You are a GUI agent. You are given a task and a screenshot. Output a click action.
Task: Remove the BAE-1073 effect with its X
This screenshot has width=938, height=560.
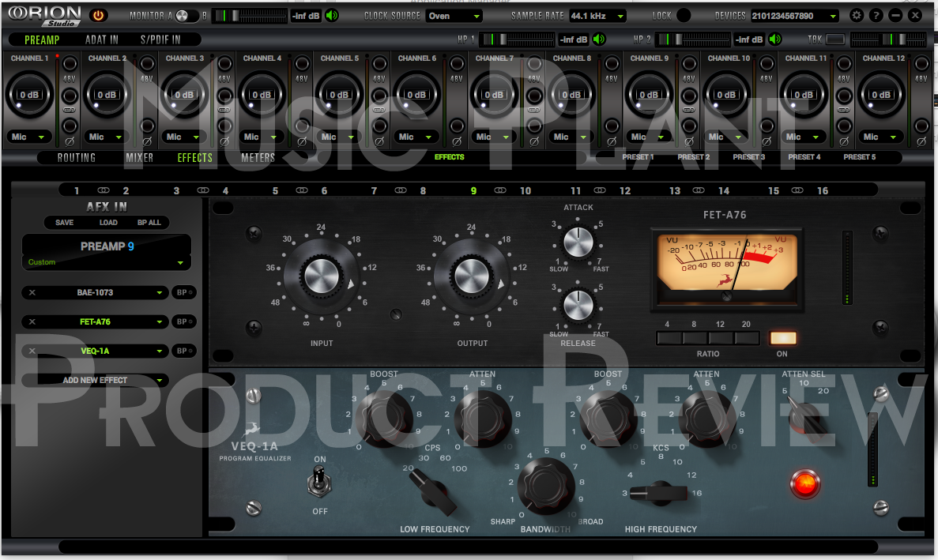click(32, 292)
